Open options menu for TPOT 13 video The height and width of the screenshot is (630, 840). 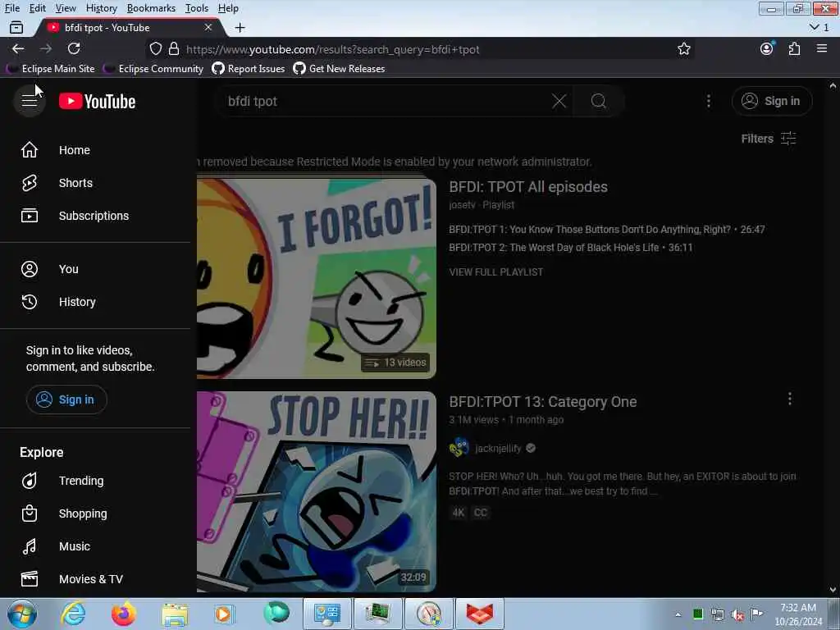[790, 399]
